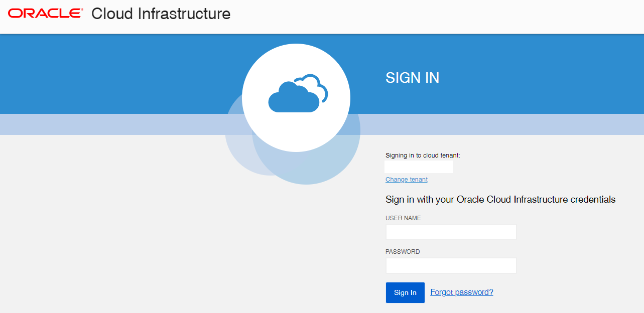Focus the Password input field
Image resolution: width=644 pixels, height=313 pixels.
tap(451, 265)
